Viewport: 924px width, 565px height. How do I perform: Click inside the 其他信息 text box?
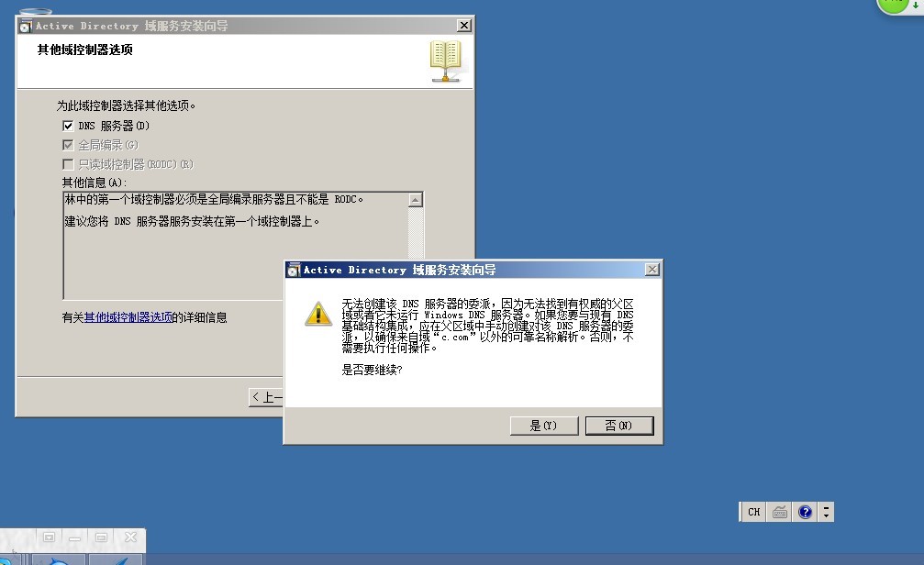pyautogui.click(x=236, y=246)
